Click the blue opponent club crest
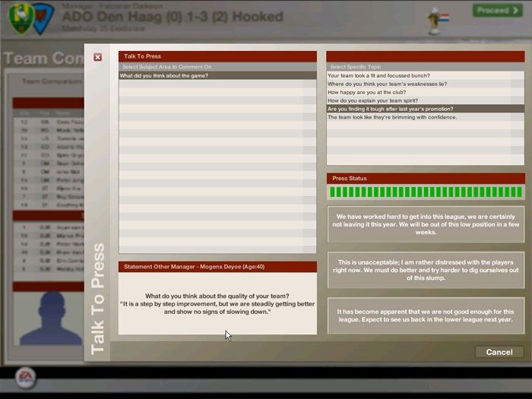Viewport: 532px width, 399px height. pyautogui.click(x=42, y=17)
